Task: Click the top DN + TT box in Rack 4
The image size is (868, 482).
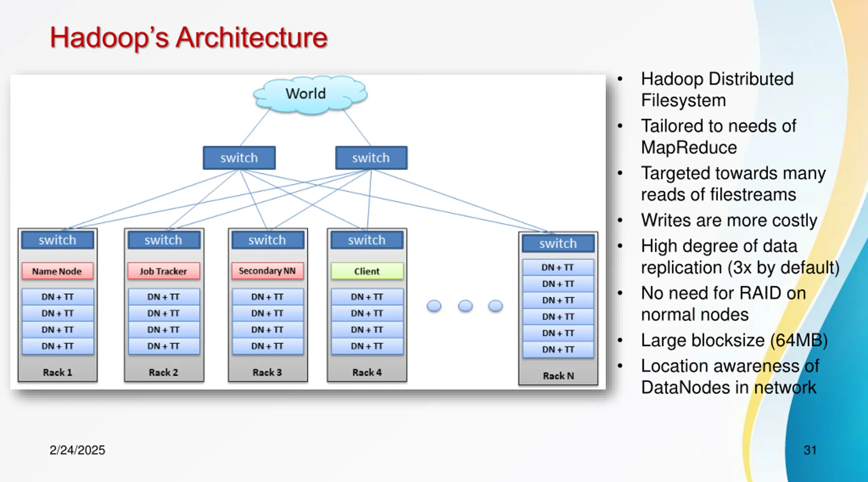Action: [367, 297]
